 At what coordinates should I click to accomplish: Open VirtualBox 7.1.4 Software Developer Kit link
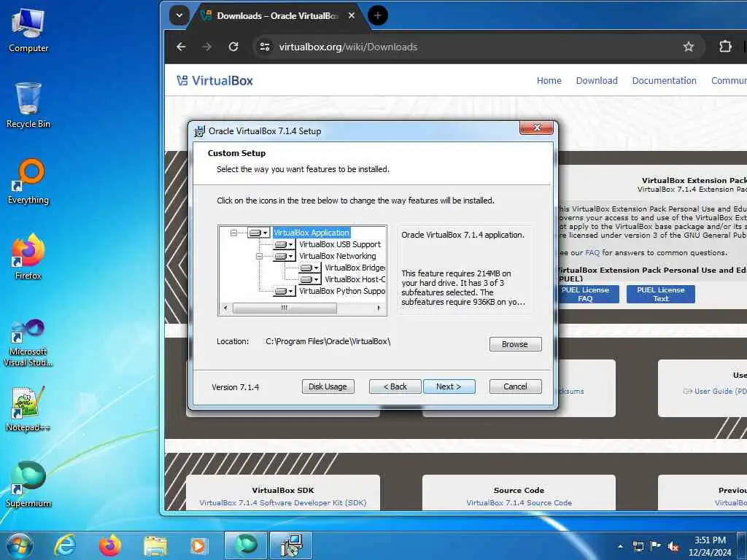[283, 503]
